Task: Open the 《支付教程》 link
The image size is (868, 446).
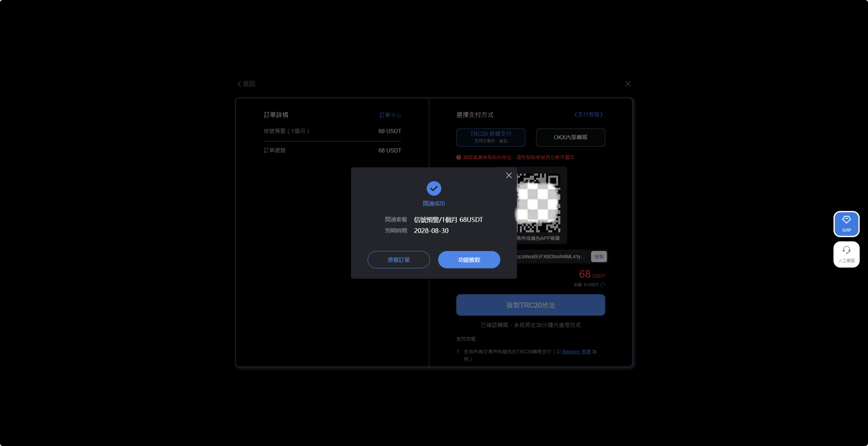Action: point(588,114)
